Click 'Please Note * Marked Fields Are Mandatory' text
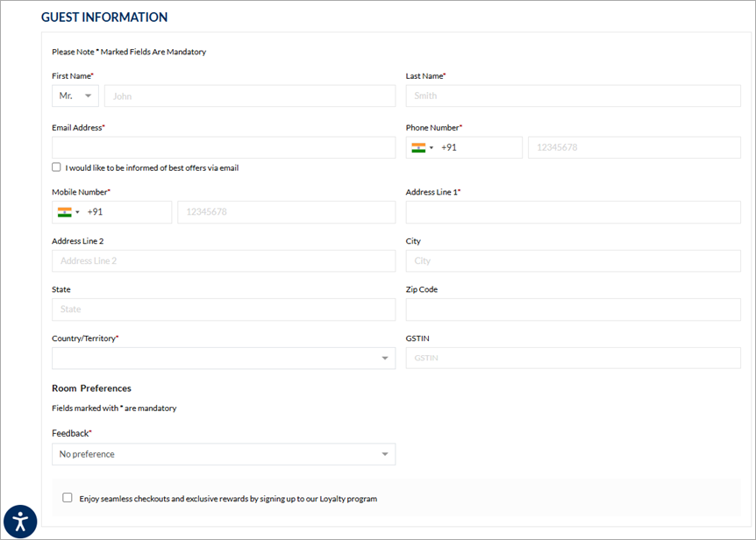 point(129,52)
